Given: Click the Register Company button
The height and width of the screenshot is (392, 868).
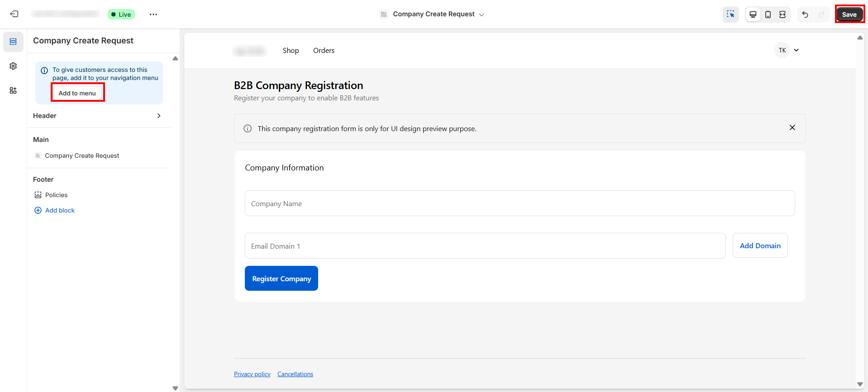Looking at the screenshot, I should 281,279.
